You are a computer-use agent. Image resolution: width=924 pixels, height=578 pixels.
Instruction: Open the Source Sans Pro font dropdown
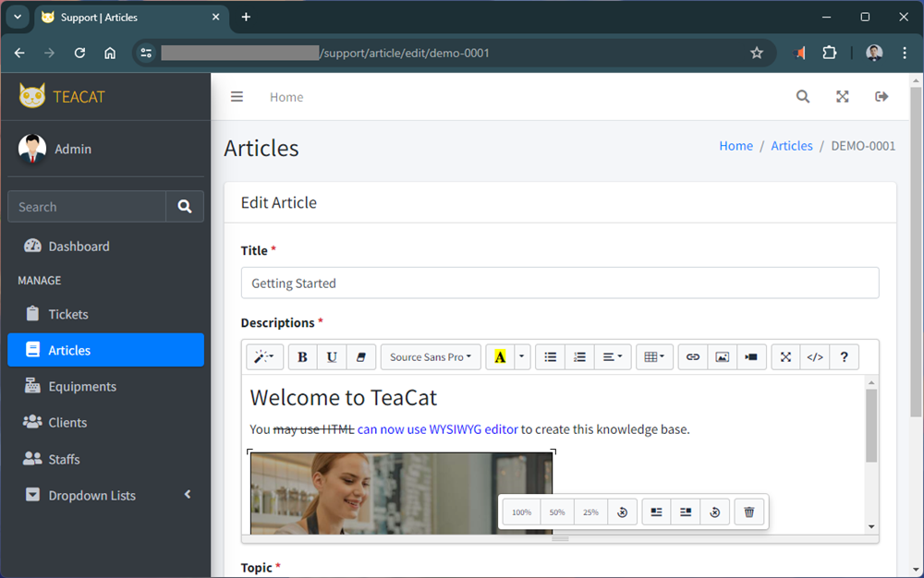(x=431, y=356)
